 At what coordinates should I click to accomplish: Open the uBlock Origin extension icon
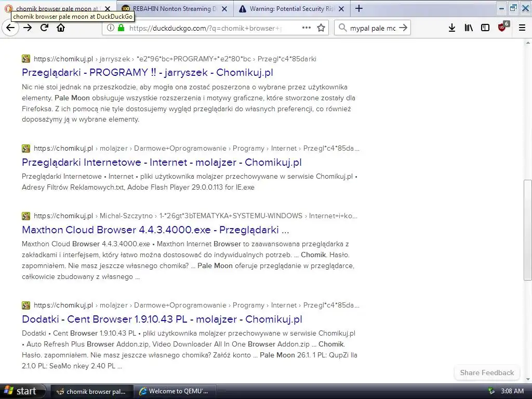tap(503, 27)
